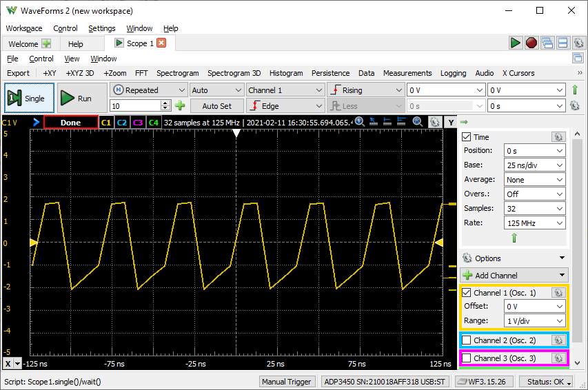Select the free cursor quick-measure tool
Screen dimensions: 588x390
point(374,121)
